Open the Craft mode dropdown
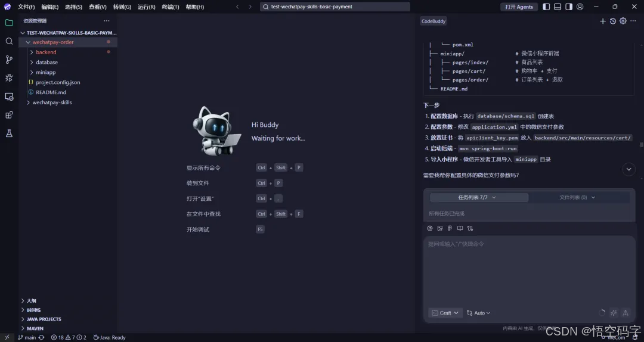 pos(445,313)
